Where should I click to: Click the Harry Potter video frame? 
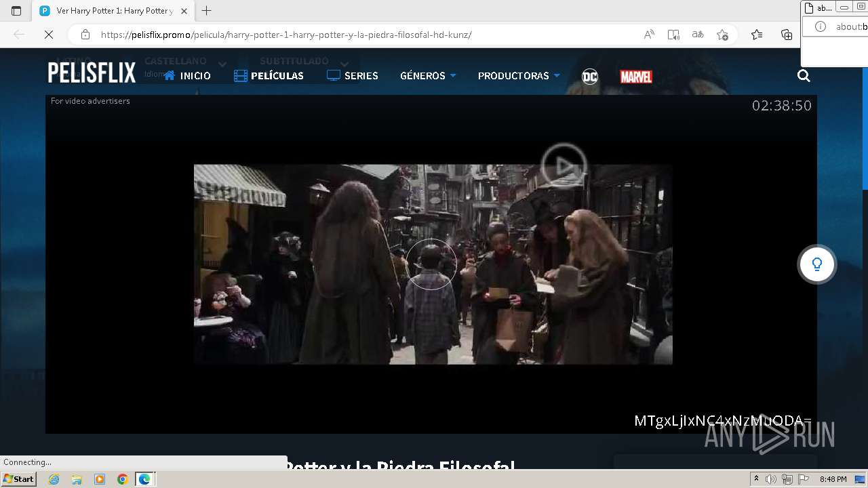[x=433, y=264]
